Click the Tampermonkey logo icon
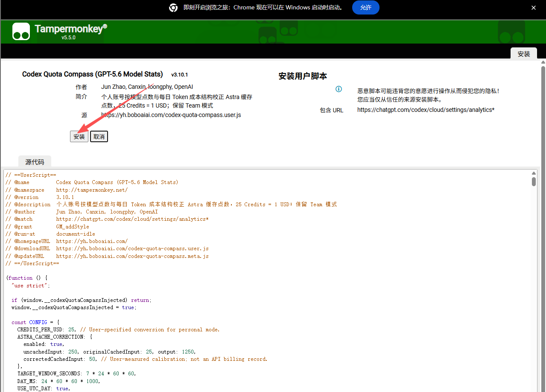The width and height of the screenshot is (546, 392). (21, 32)
